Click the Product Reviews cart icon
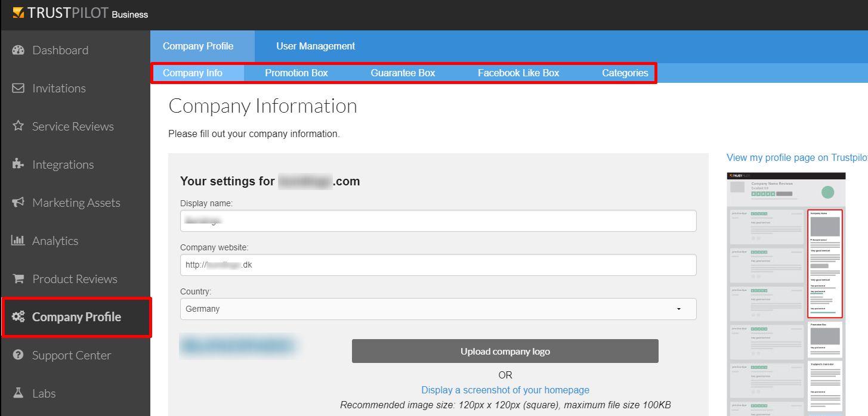Viewport: 868px width, 416px height. pyautogui.click(x=18, y=279)
